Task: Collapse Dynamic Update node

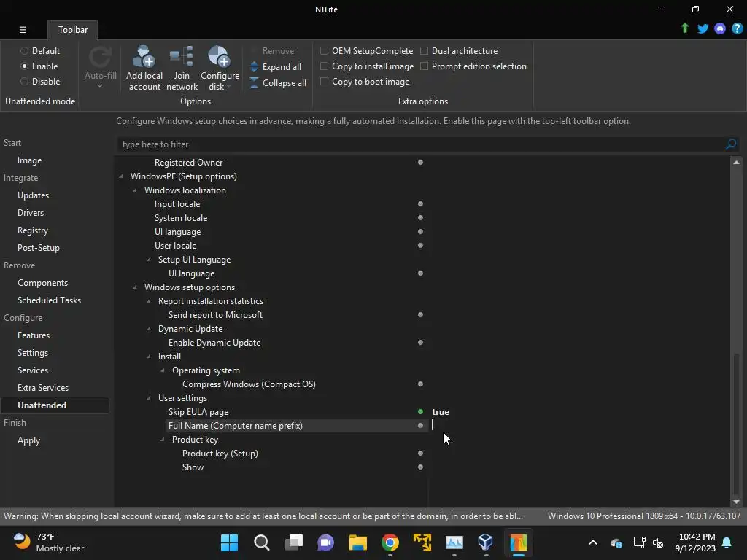Action: coord(149,329)
